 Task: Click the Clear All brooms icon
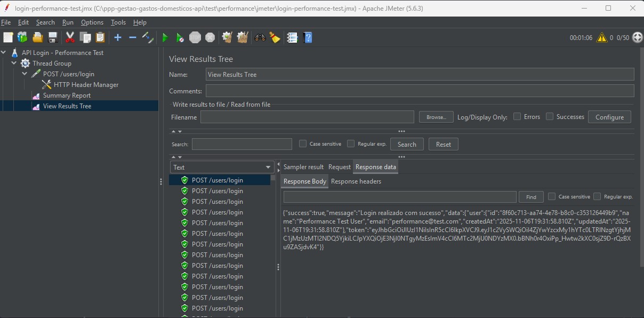[x=243, y=37]
